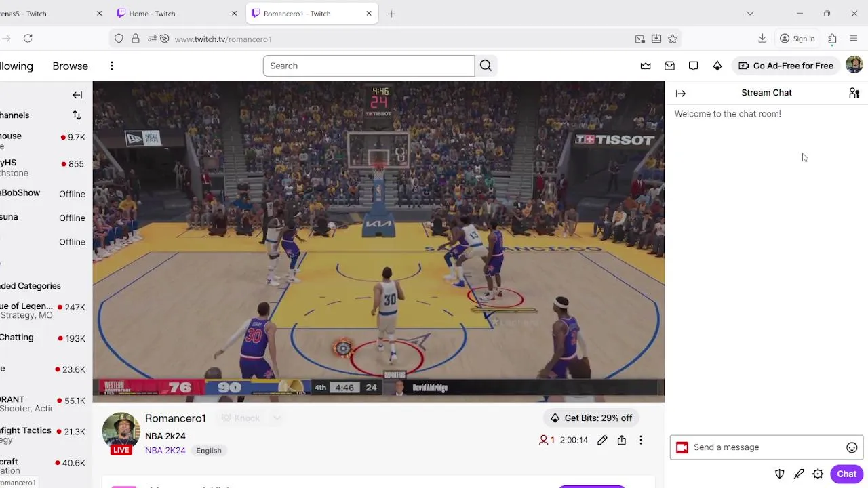
Task: Click red channel points icon in message box
Action: point(682,447)
